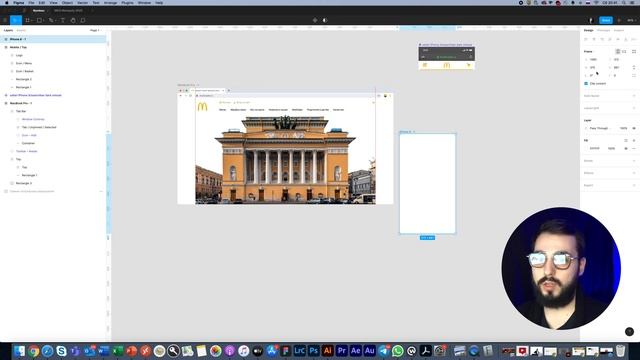Click the align left icon
The width and height of the screenshot is (640, 360).
tap(586, 39)
